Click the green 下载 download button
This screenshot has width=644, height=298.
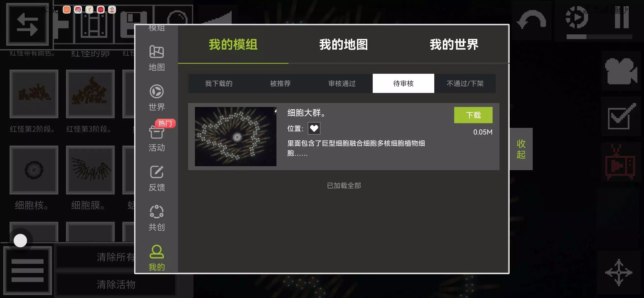click(473, 115)
